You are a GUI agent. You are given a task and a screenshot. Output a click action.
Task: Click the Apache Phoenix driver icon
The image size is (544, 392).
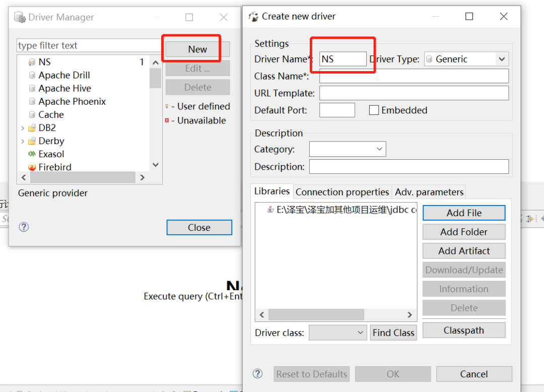(32, 102)
